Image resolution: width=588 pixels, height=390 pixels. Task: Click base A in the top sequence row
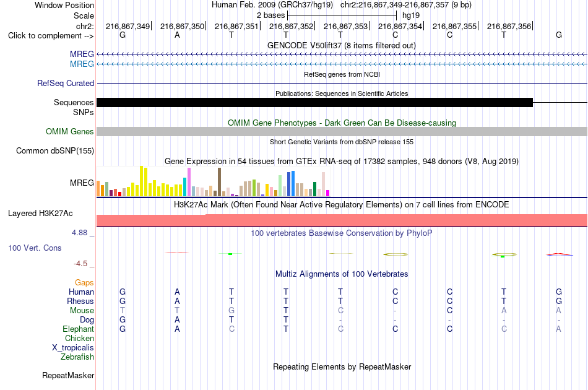click(177, 35)
